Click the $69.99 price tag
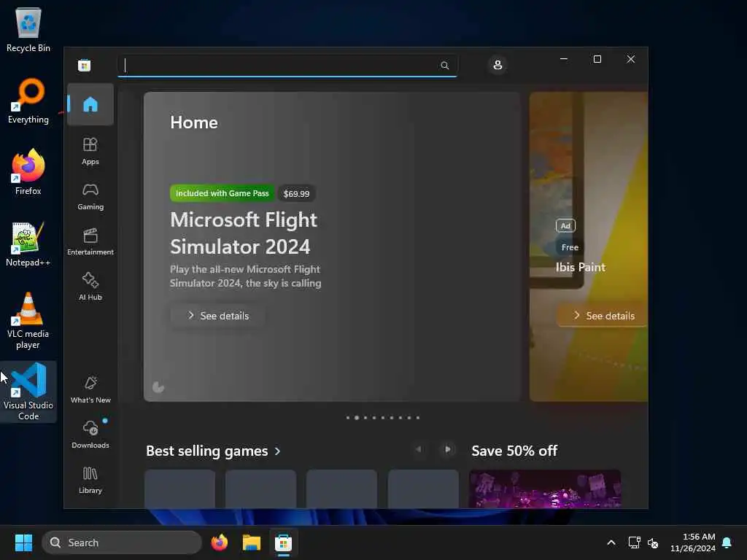The height and width of the screenshot is (560, 747). point(296,194)
